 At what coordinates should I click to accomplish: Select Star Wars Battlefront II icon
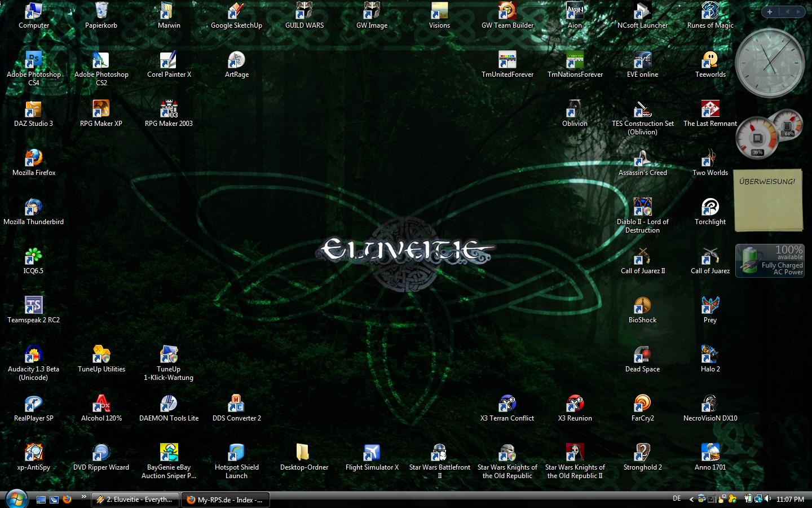click(440, 461)
